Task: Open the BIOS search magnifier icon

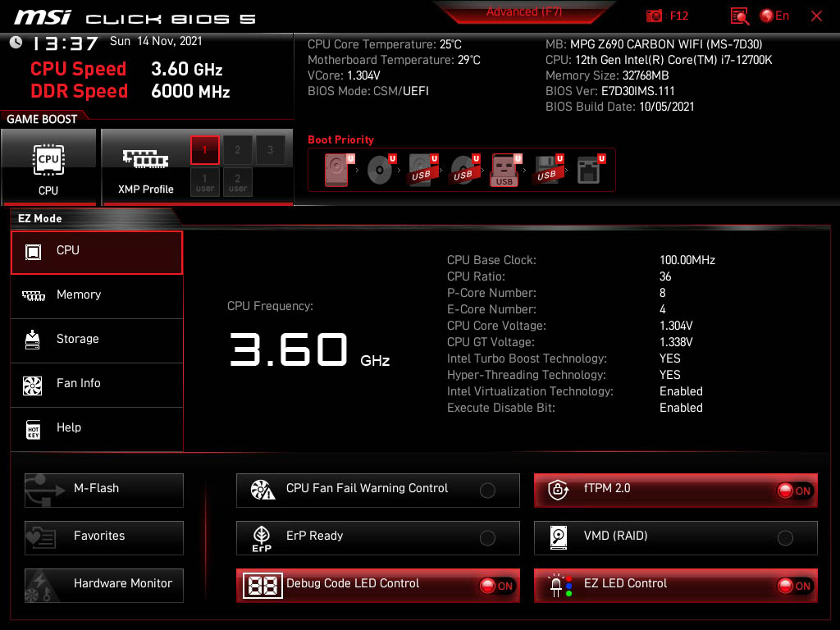Action: (x=739, y=16)
